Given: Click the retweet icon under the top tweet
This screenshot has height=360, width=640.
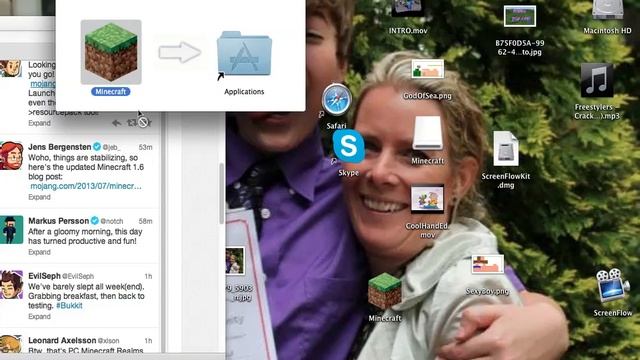Looking at the screenshot, I should tap(132, 122).
